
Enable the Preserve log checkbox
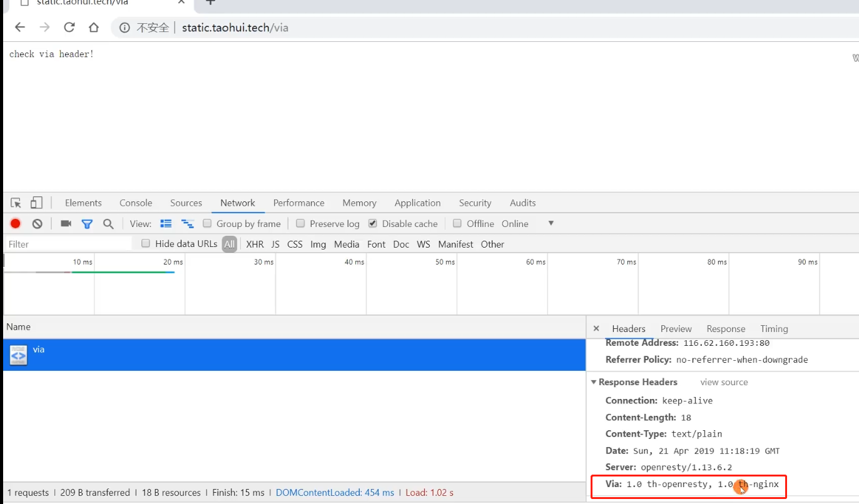[300, 223]
